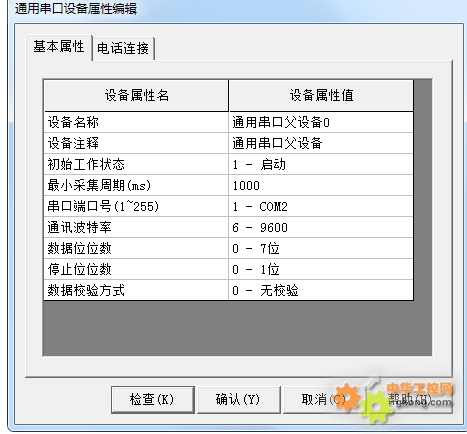Viewport: 467px width, 434px height.
Task: Open serial port value 1 - COM2
Action: coord(321,206)
